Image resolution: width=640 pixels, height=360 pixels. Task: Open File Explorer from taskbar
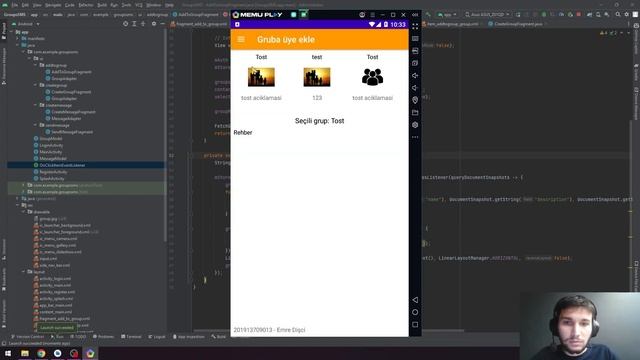[25, 353]
